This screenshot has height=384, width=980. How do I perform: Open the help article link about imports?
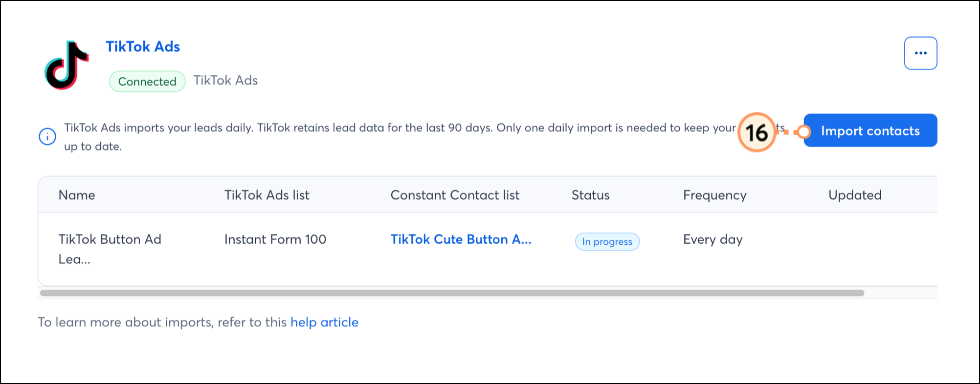pos(324,322)
